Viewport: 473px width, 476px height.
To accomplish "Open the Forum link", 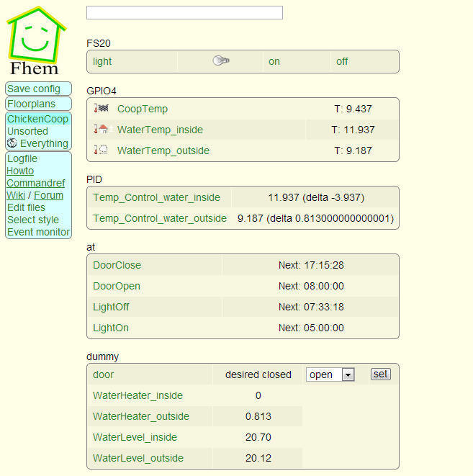I will (48, 195).
